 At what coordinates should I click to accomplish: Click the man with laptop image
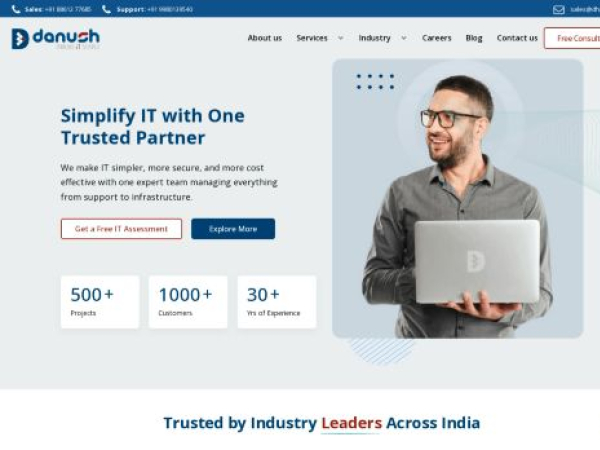click(458, 199)
